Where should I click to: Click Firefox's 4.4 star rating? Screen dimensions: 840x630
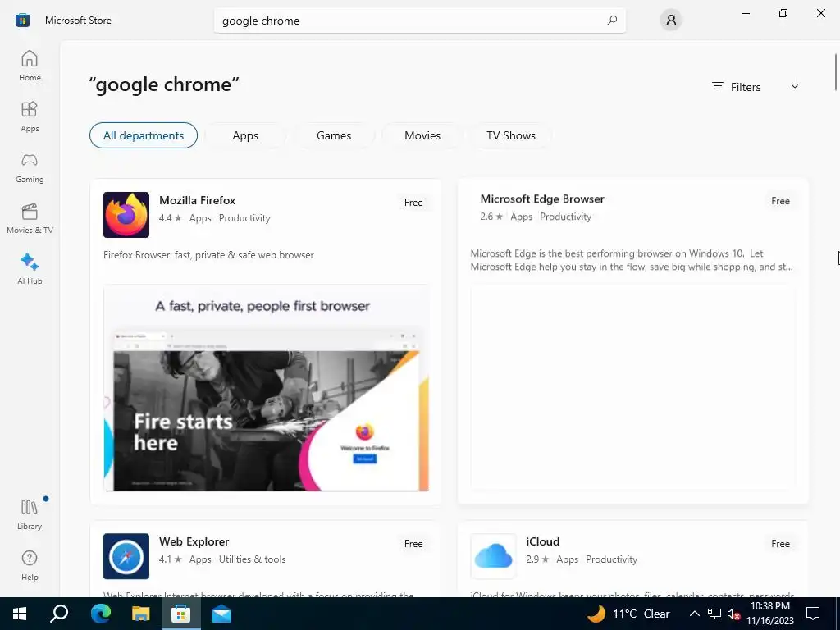pyautogui.click(x=171, y=218)
